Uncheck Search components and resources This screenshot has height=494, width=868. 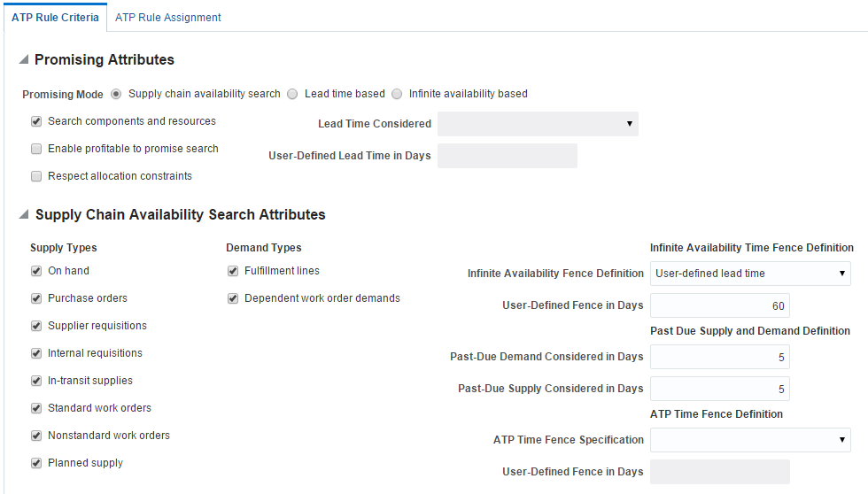36,121
